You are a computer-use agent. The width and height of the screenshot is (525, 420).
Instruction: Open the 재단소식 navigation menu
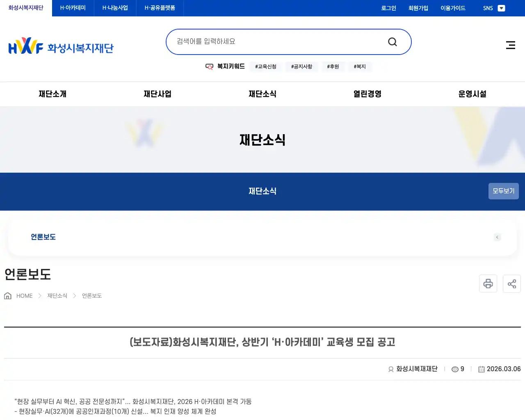[262, 94]
